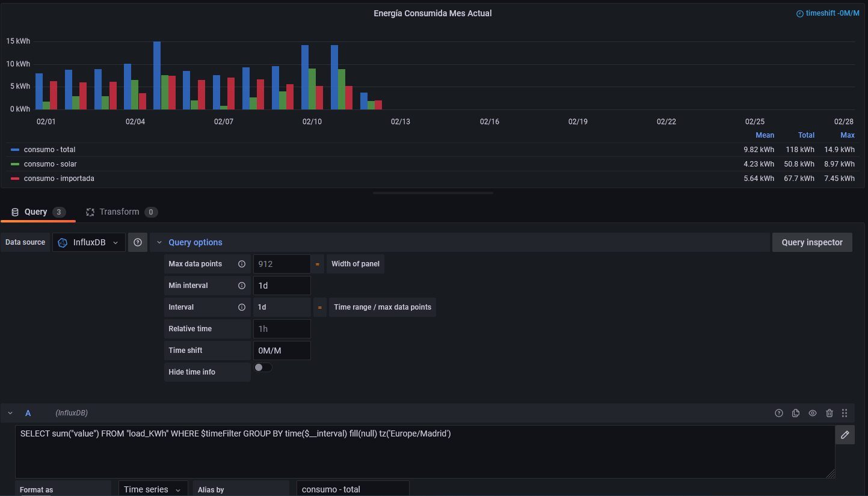Viewport: 868px width, 496px height.
Task: Open the Format as Time series dropdown
Action: 153,489
